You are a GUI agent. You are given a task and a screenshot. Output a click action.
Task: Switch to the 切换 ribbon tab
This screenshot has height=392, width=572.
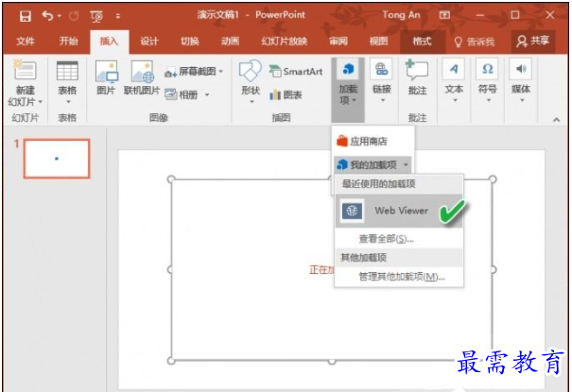pyautogui.click(x=190, y=42)
